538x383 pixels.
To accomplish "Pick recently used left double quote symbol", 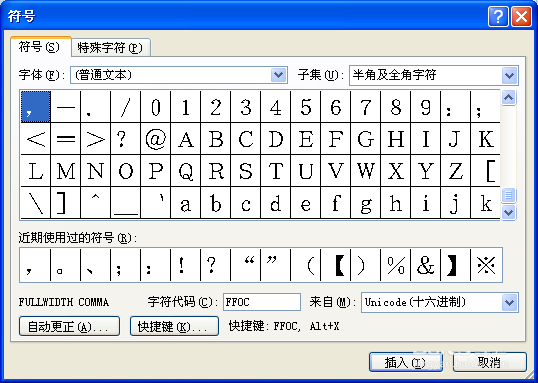I will [246, 265].
